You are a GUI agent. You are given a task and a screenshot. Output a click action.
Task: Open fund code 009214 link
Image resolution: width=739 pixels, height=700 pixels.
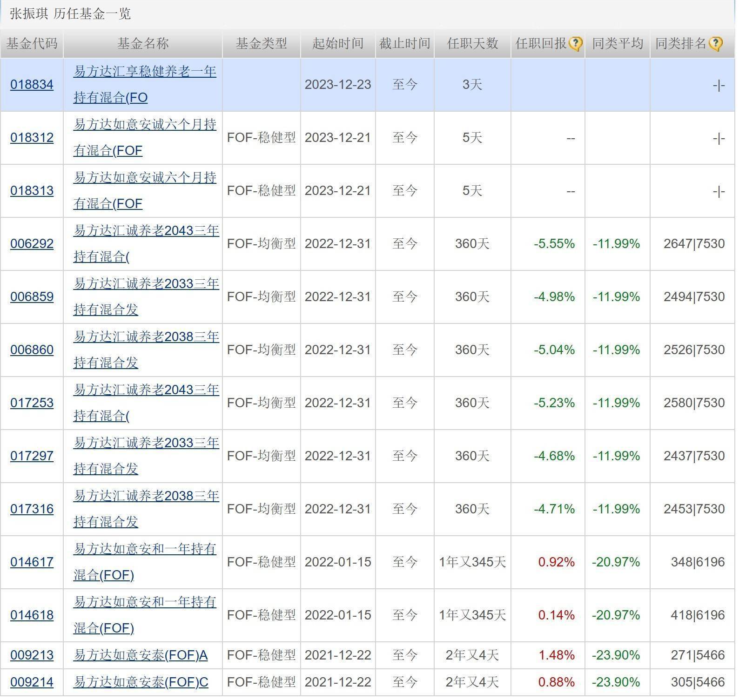click(32, 682)
